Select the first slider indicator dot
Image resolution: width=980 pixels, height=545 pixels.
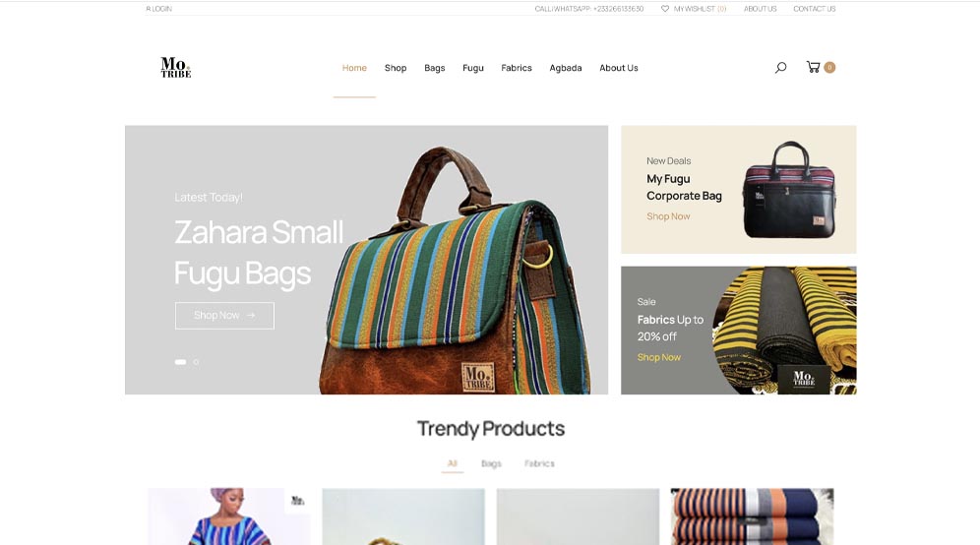tap(181, 362)
